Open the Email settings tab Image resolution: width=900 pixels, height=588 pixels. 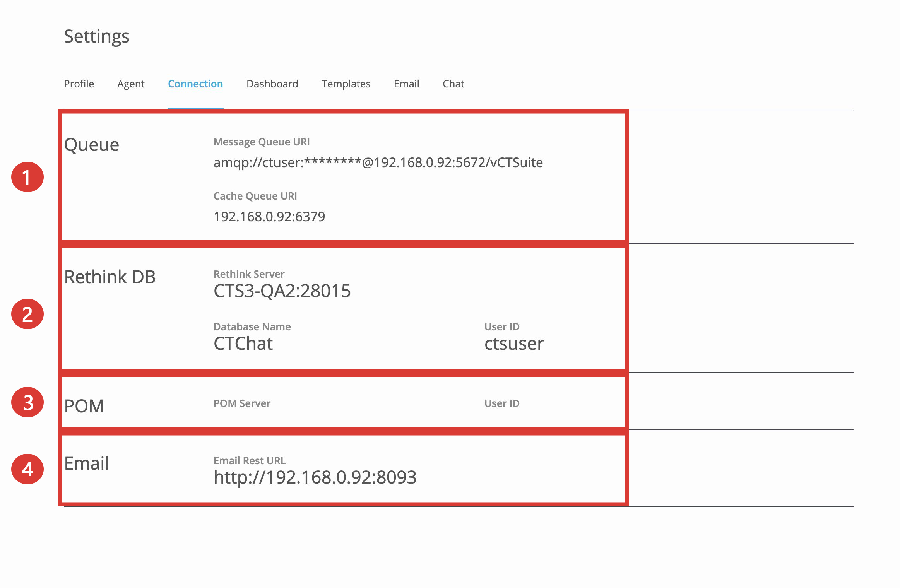tap(406, 84)
